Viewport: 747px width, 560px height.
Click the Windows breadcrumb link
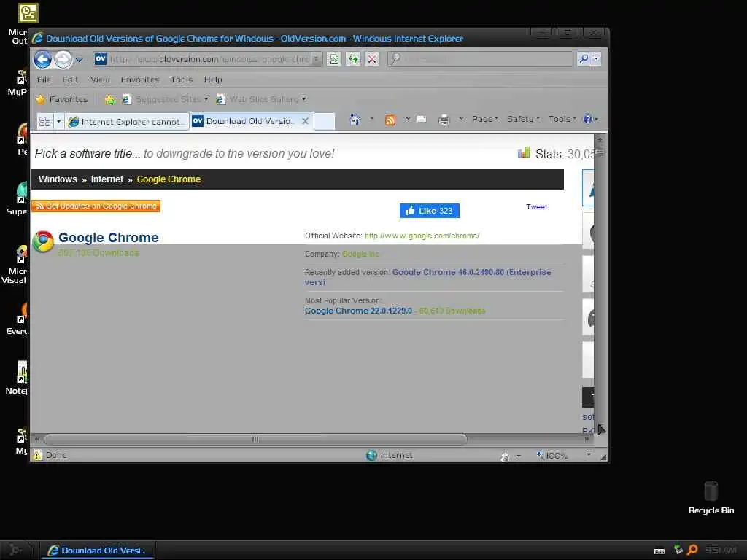point(58,179)
